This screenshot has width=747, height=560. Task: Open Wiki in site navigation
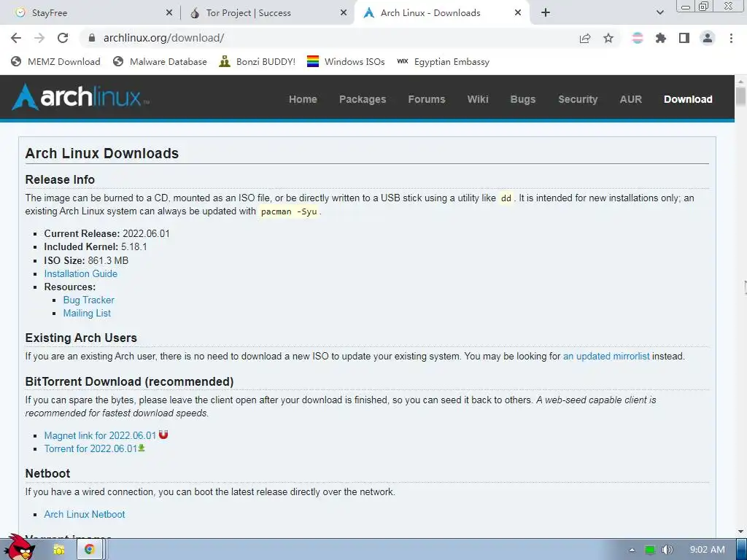click(x=478, y=99)
